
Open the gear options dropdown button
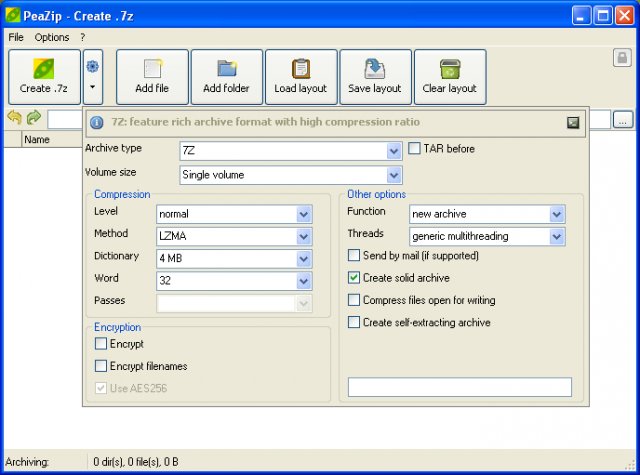pos(93,77)
